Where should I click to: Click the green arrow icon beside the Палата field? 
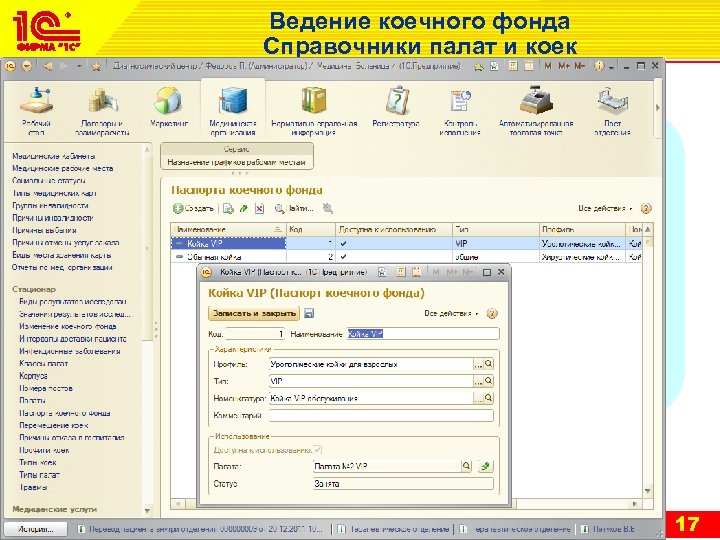click(485, 466)
